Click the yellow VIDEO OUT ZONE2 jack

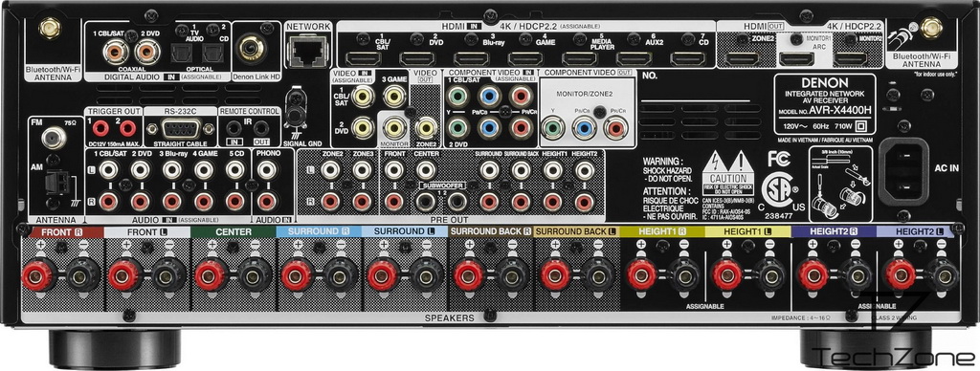point(426,127)
